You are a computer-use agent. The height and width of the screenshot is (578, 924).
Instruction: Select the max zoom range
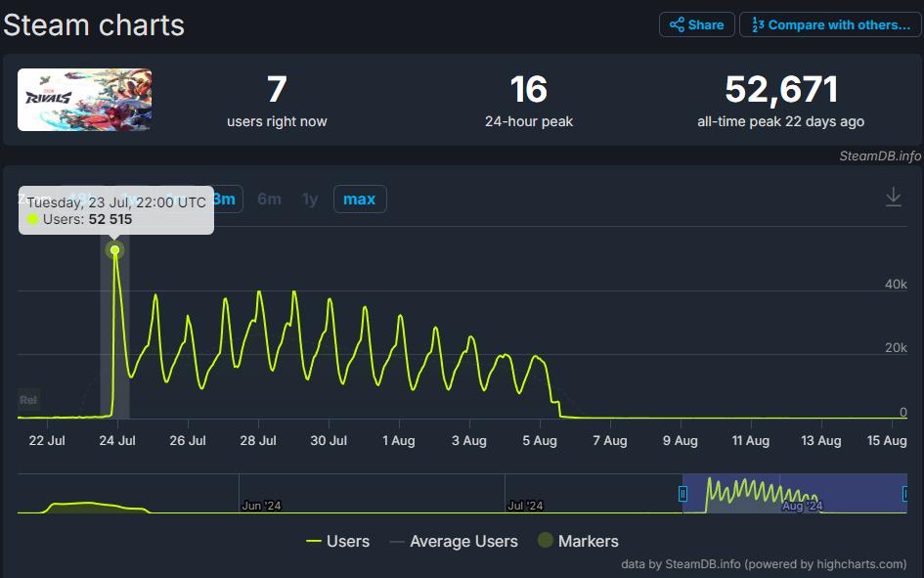(360, 200)
